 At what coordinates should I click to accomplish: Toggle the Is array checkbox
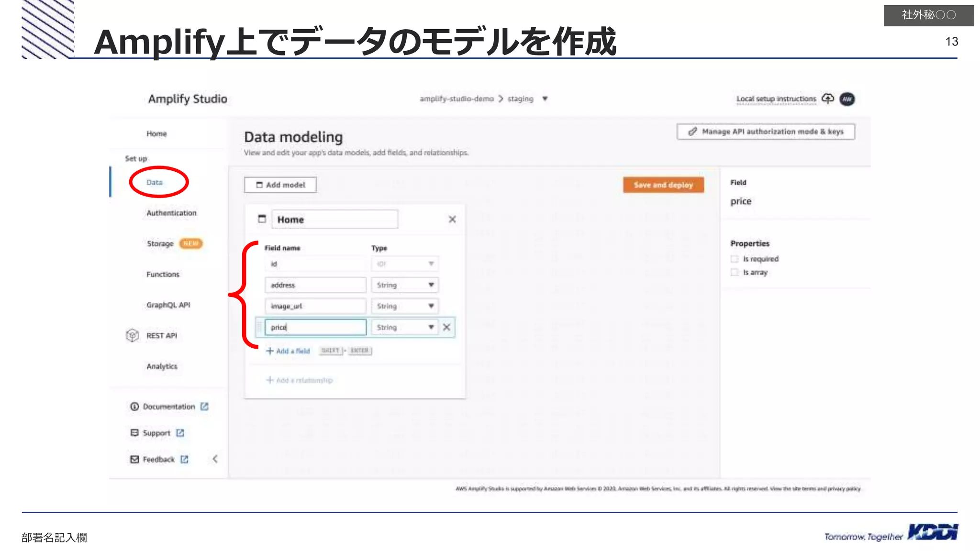[x=735, y=272]
